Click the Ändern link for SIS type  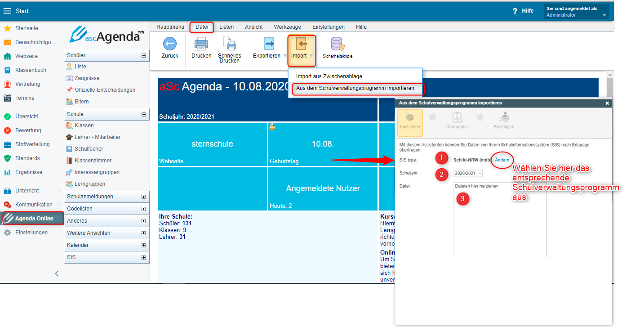[x=502, y=160]
